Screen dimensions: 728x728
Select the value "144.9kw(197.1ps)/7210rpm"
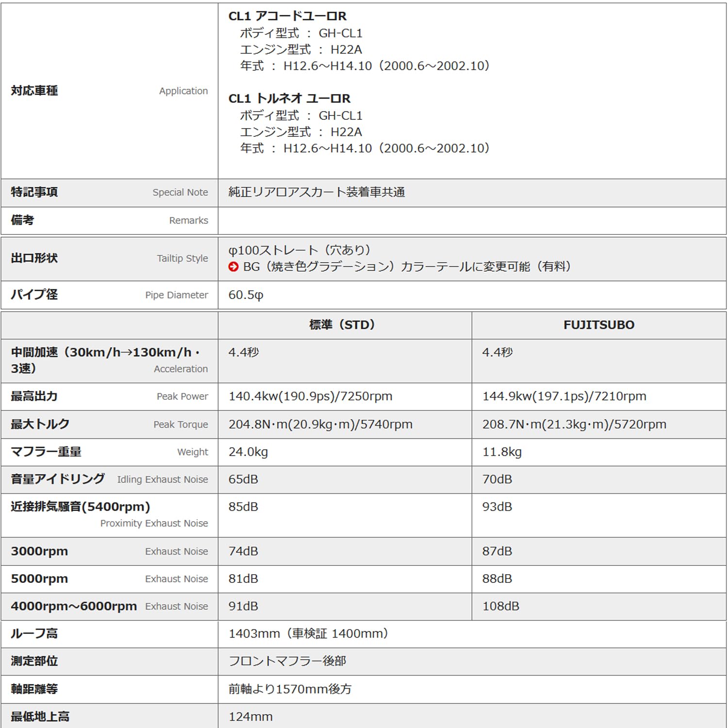coord(564,397)
